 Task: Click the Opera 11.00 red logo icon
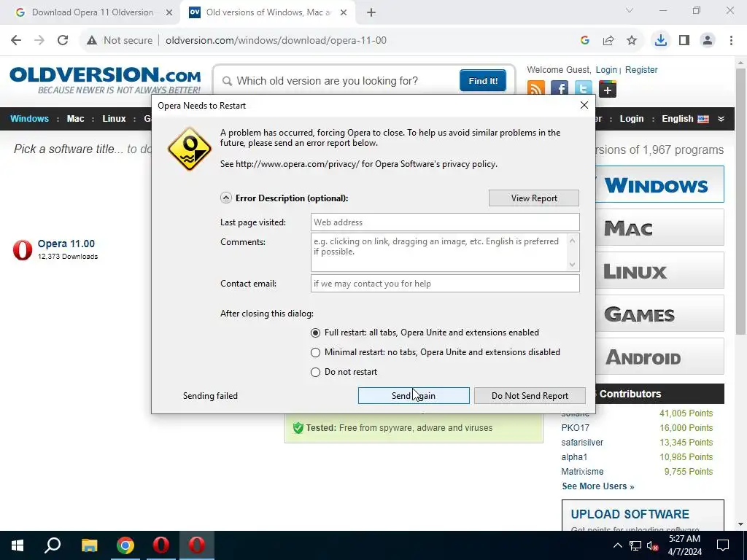[x=23, y=250]
